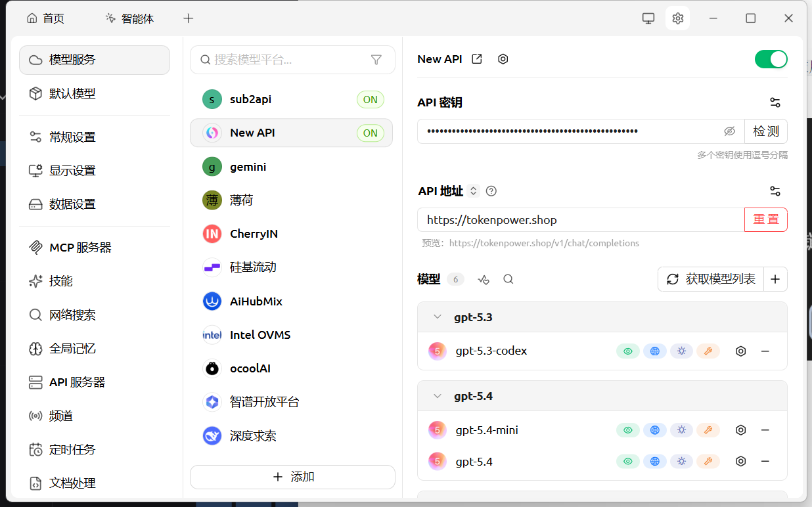Click 添加 to add a provider

click(x=292, y=477)
